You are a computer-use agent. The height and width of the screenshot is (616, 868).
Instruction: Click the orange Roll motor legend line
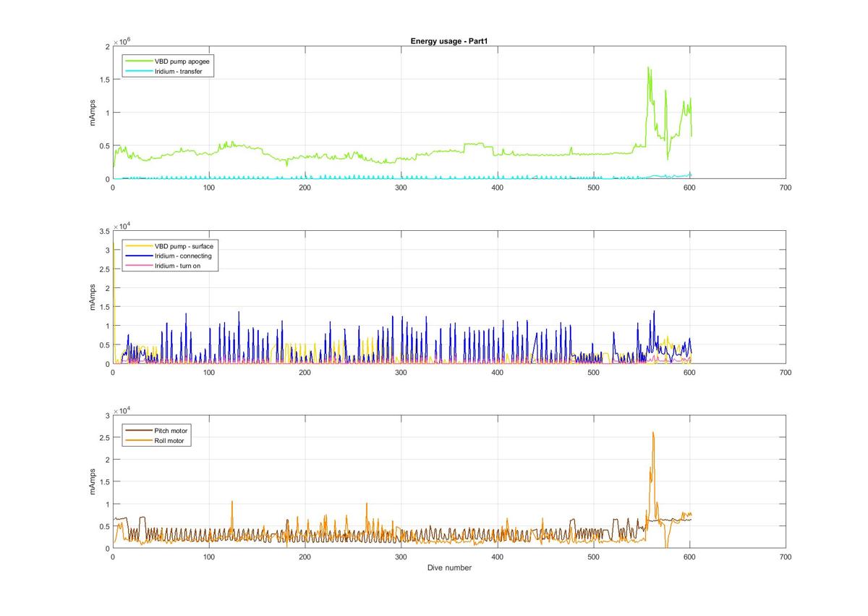pyautogui.click(x=138, y=440)
